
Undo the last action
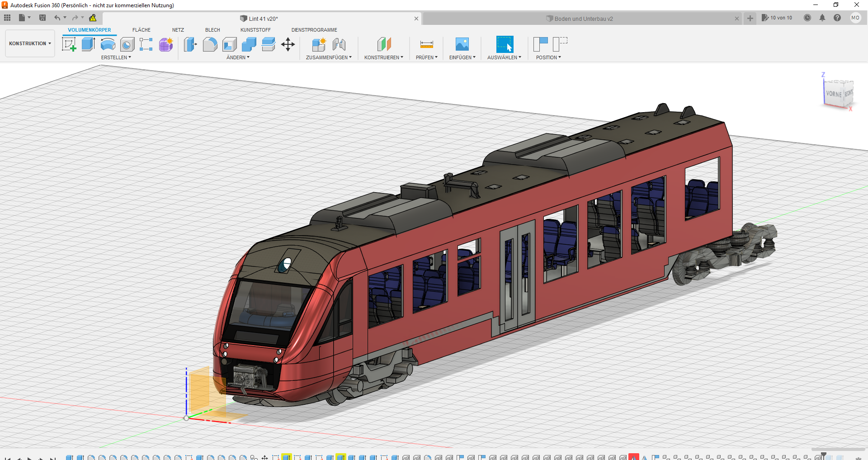point(57,18)
